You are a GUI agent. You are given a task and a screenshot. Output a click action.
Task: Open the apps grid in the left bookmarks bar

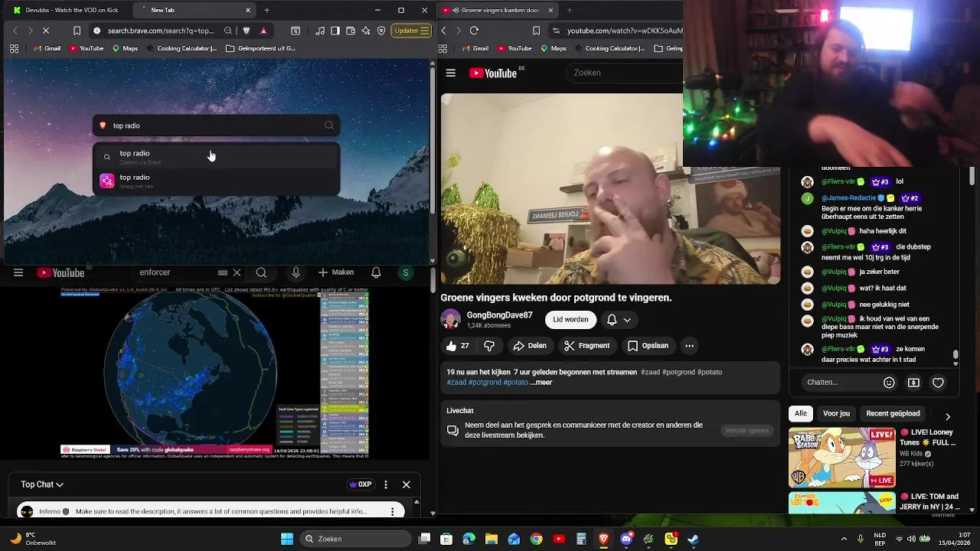(14, 48)
